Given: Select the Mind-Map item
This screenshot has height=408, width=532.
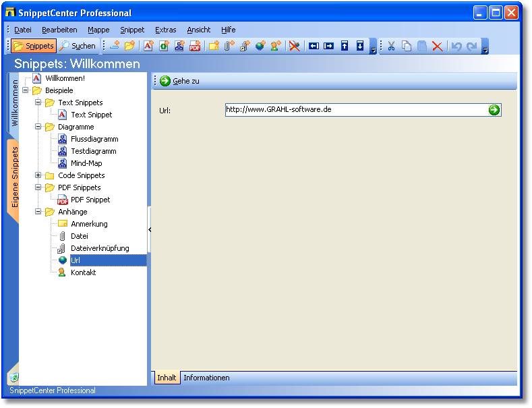Looking at the screenshot, I should [x=86, y=163].
